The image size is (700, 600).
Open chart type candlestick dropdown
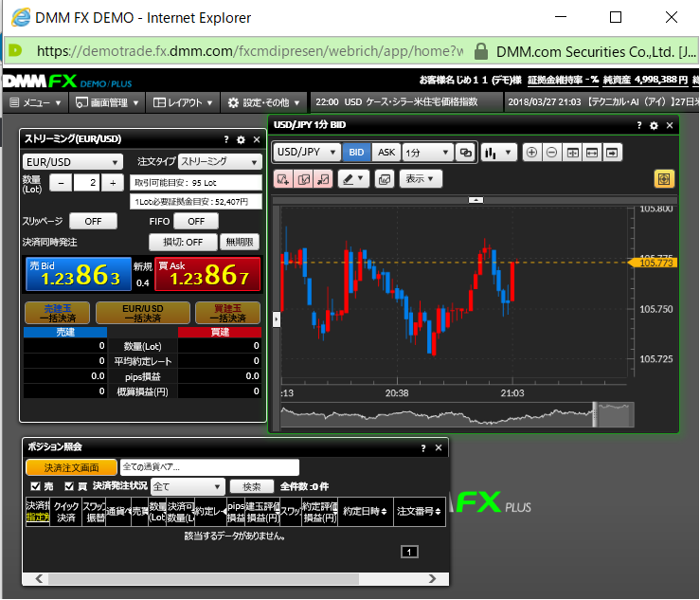[498, 153]
